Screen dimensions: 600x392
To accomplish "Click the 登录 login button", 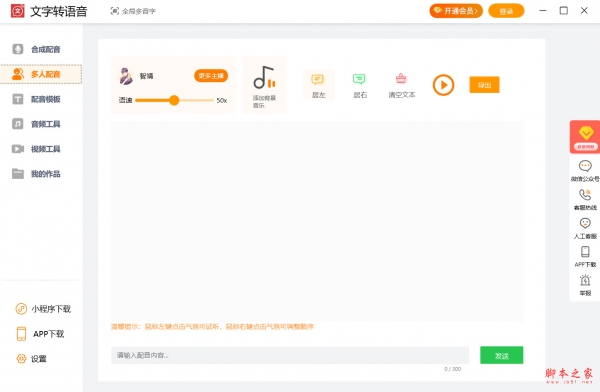I will pyautogui.click(x=506, y=11).
